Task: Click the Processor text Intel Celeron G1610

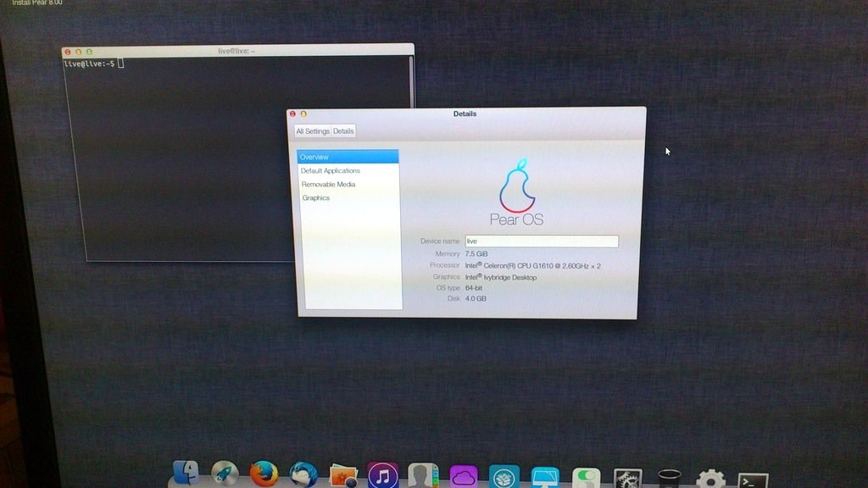Action: 532,265
